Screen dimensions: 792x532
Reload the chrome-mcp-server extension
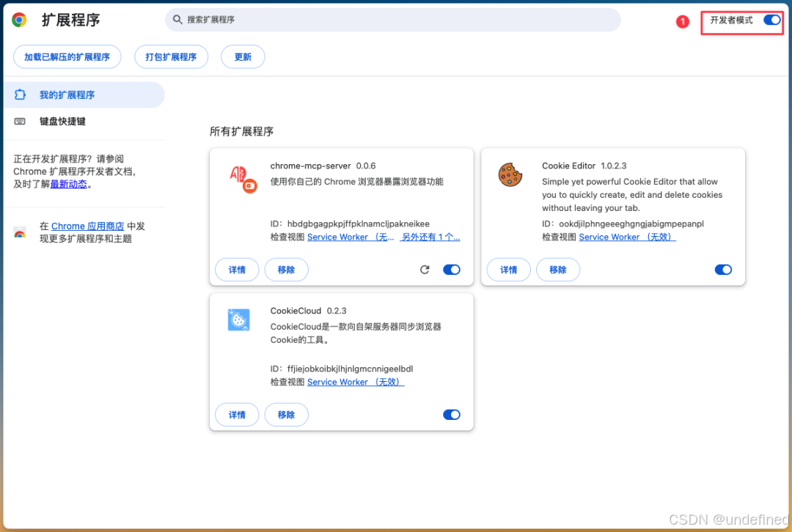click(425, 270)
